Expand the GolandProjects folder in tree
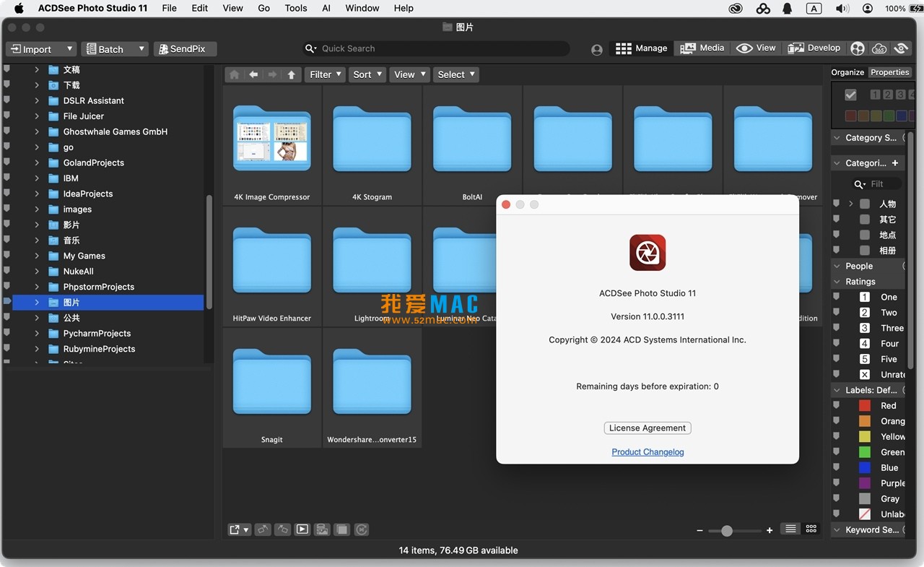924x567 pixels. pos(37,163)
